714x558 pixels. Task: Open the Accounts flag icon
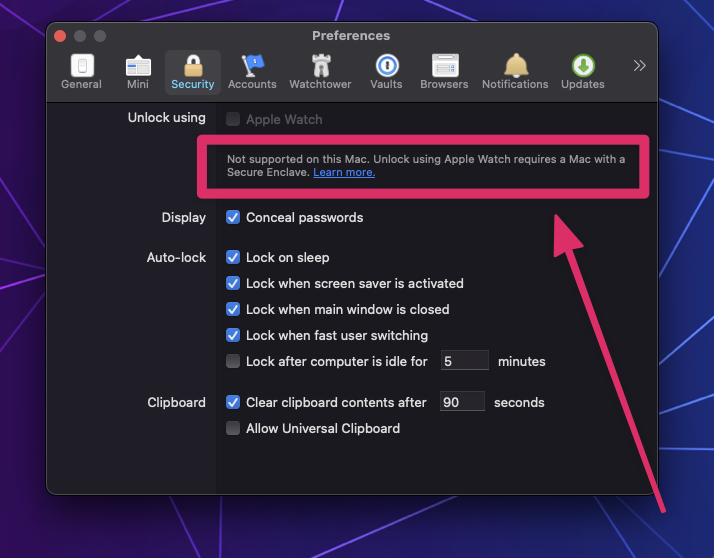point(252,72)
